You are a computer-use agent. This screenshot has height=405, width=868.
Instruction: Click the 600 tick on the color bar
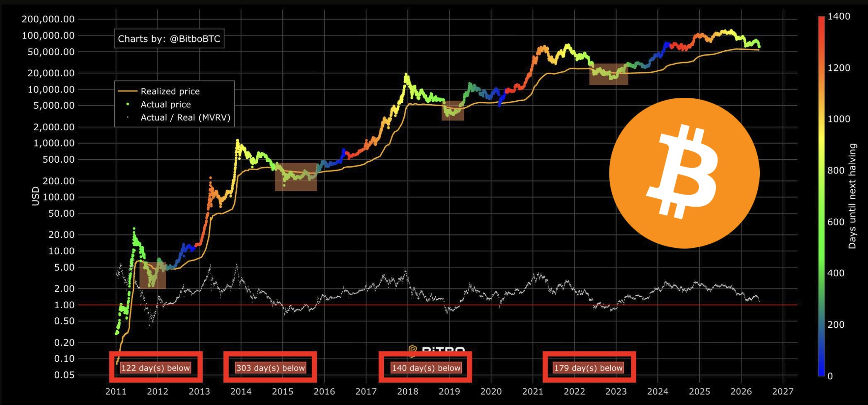tap(836, 222)
